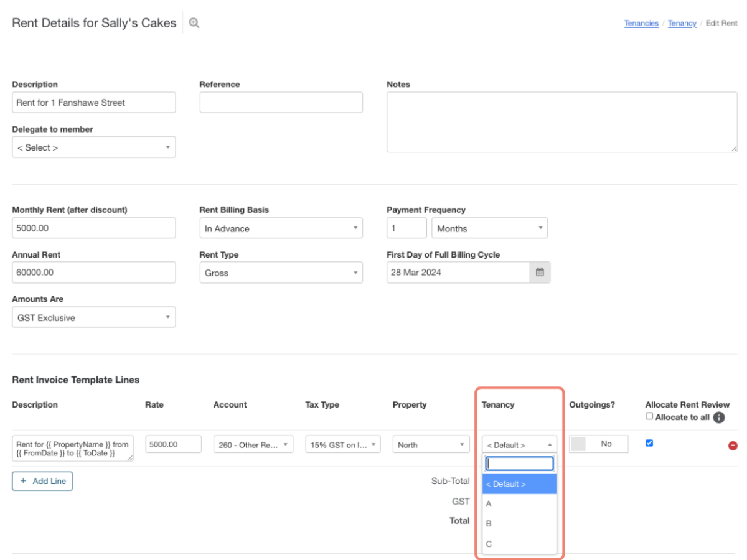Go to Tenancies breadcrumb link
This screenshot has height=560, width=747.
click(x=641, y=24)
